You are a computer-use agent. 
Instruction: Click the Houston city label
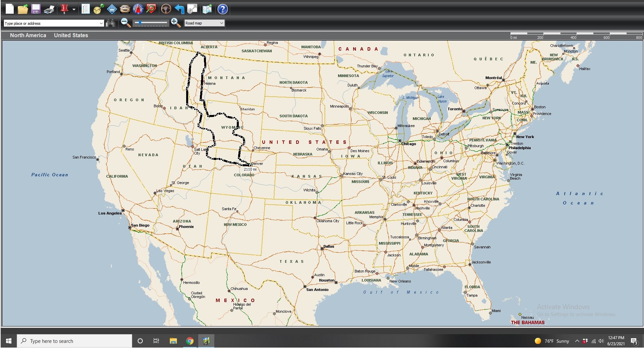[327, 280]
